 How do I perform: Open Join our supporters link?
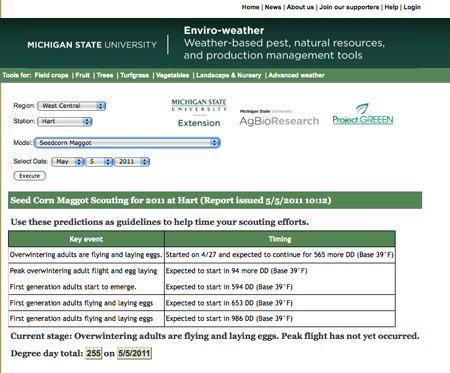(349, 7)
